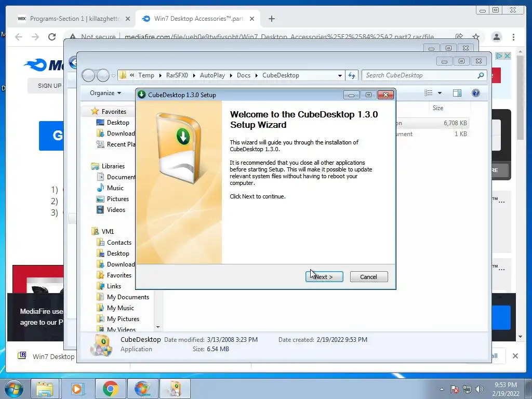Select the 1 KB file row

(432, 134)
